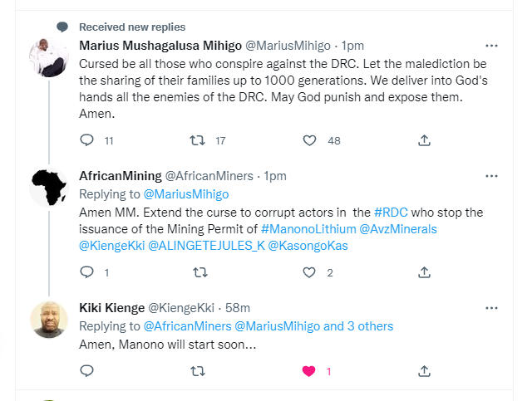
Task: Open more options for Marius Mihigo's tweet
Action: tap(491, 44)
